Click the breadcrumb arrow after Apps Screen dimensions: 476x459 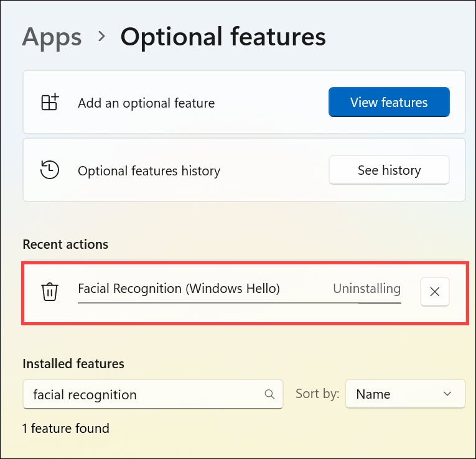click(101, 37)
